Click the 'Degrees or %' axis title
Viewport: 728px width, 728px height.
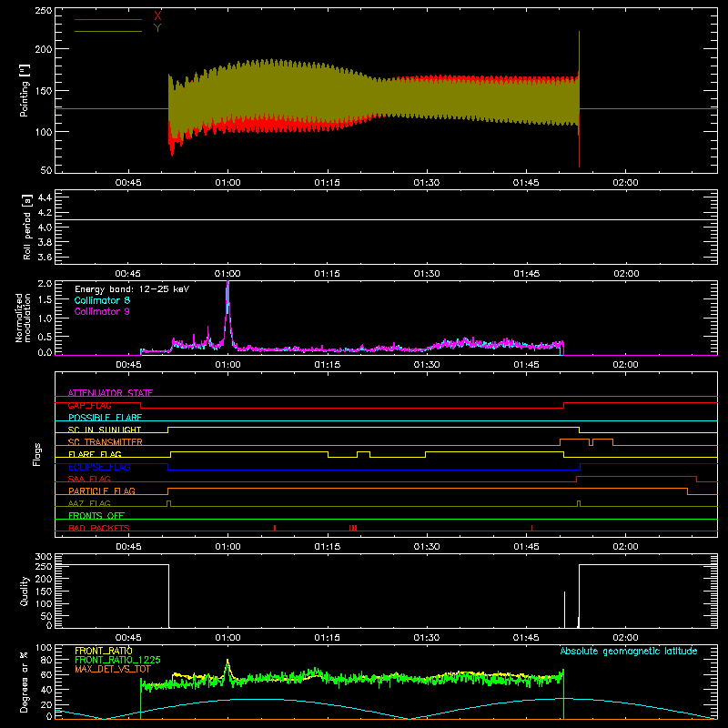click(x=25, y=682)
